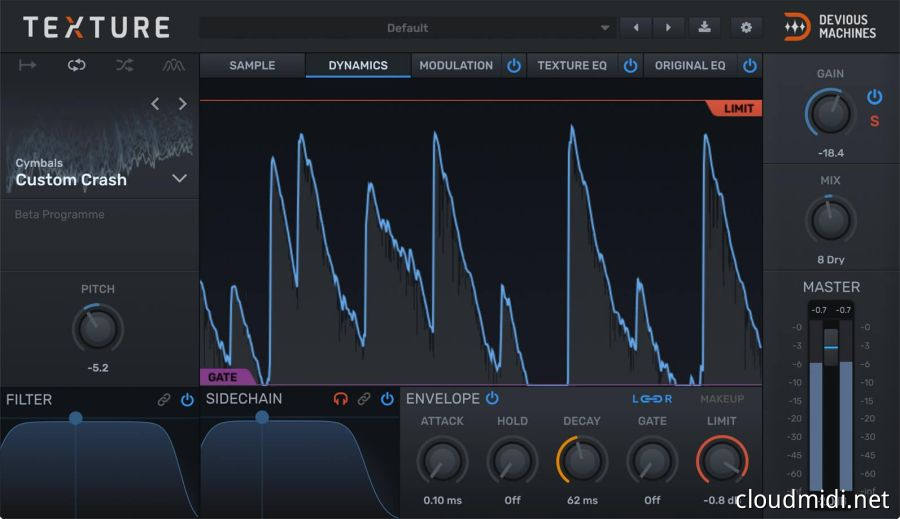Toggle the L-R stereo link icon
The height and width of the screenshot is (519, 900).
(x=652, y=398)
